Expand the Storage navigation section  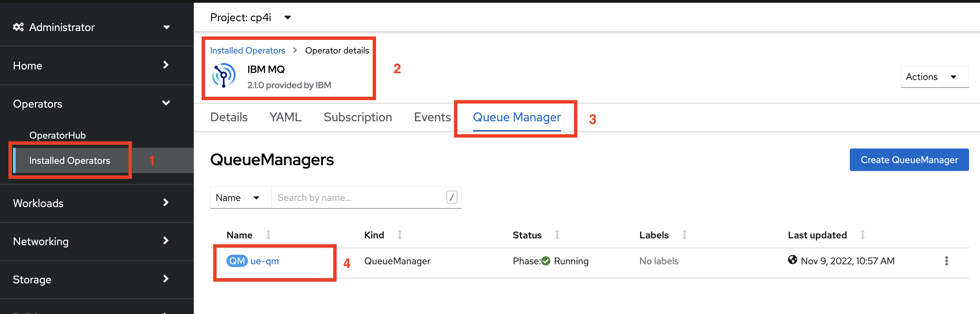click(x=97, y=279)
